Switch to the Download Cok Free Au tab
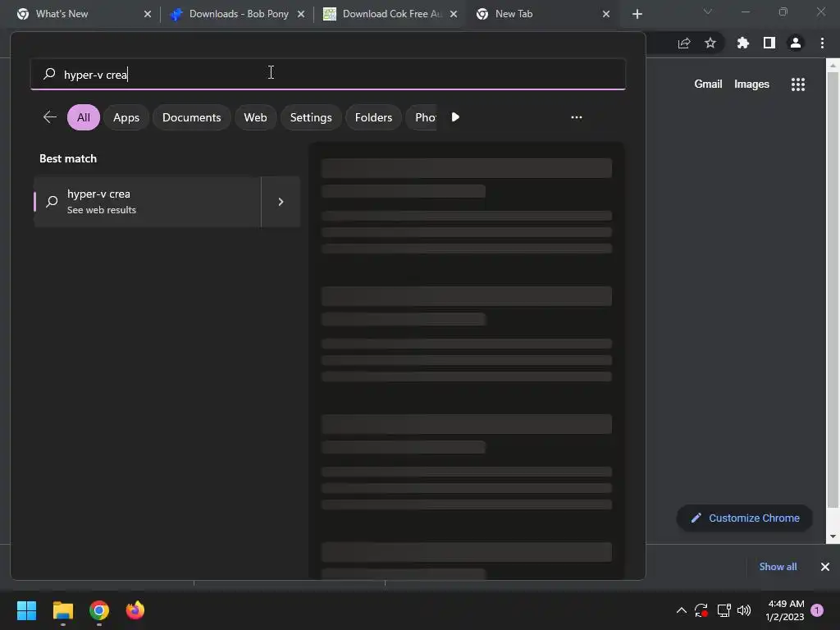Screen dimensions: 840x630 [390, 14]
